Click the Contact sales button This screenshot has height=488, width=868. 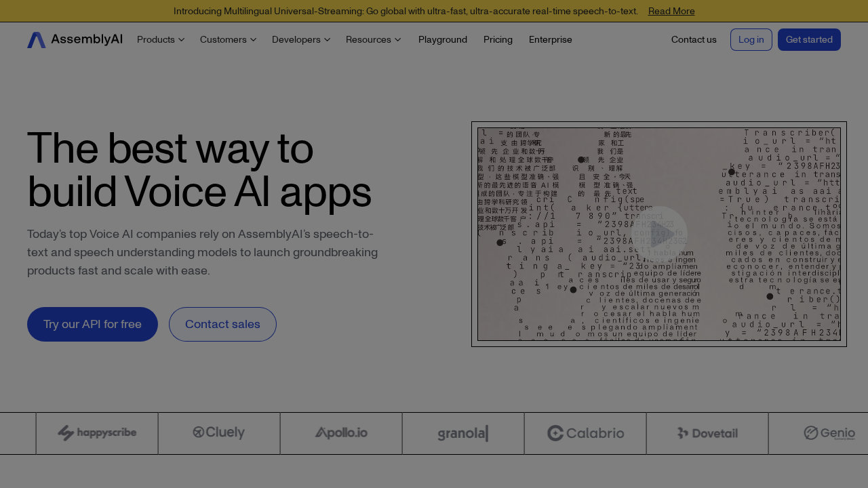coord(222,324)
